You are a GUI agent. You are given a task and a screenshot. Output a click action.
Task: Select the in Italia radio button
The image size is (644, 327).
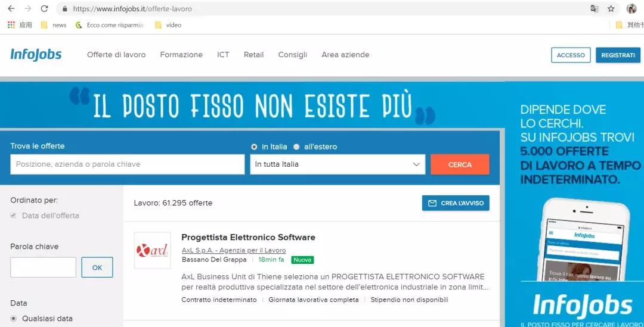tap(254, 147)
